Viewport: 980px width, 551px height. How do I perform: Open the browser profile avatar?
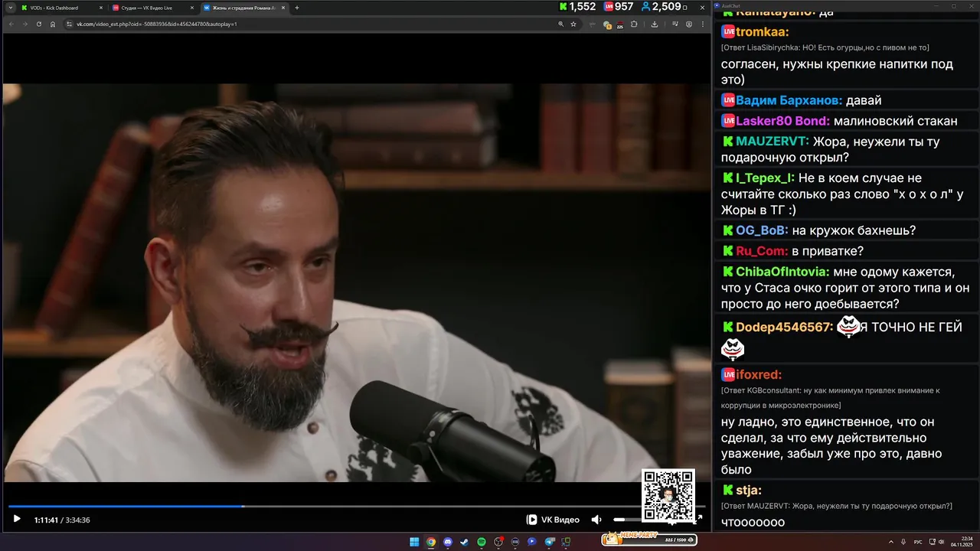point(689,24)
